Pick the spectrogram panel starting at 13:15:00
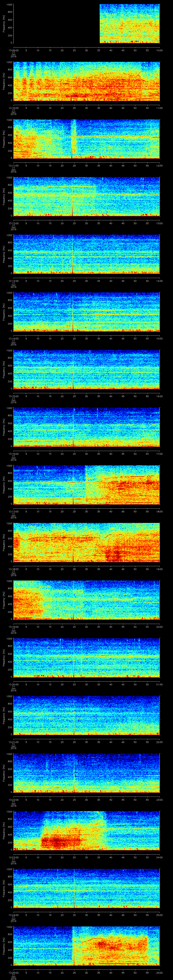The height and width of the screenshot is (980, 173). click(87, 369)
